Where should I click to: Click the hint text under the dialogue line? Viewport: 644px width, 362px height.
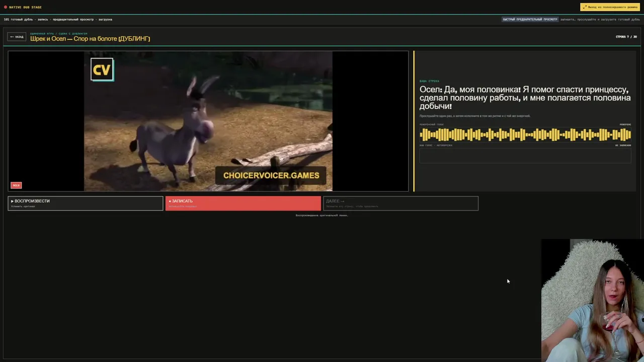point(475,116)
